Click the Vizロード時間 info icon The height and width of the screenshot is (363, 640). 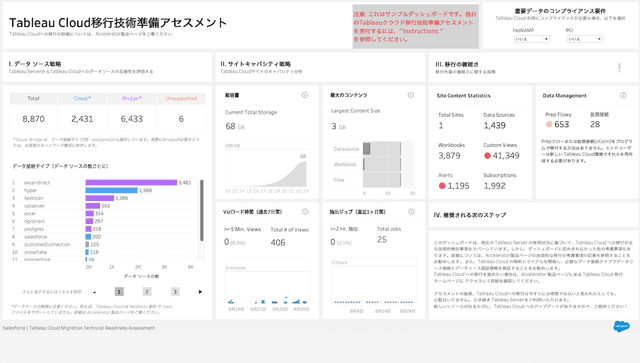pos(305,212)
